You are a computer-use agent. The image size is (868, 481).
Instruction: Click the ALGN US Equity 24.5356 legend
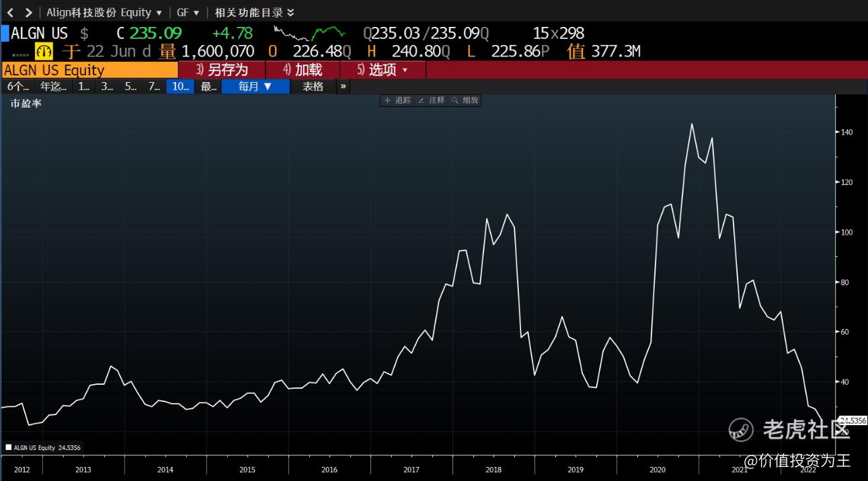point(42,447)
